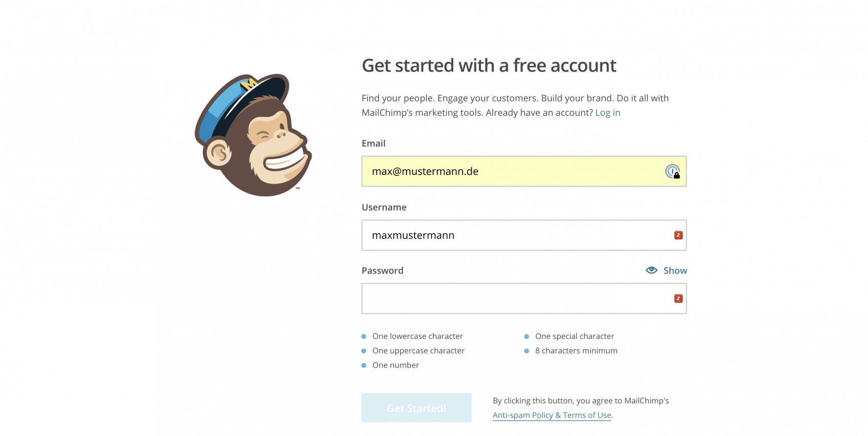Click the red extension icon in Password field
Screen dimensions: 868x436
tap(678, 299)
